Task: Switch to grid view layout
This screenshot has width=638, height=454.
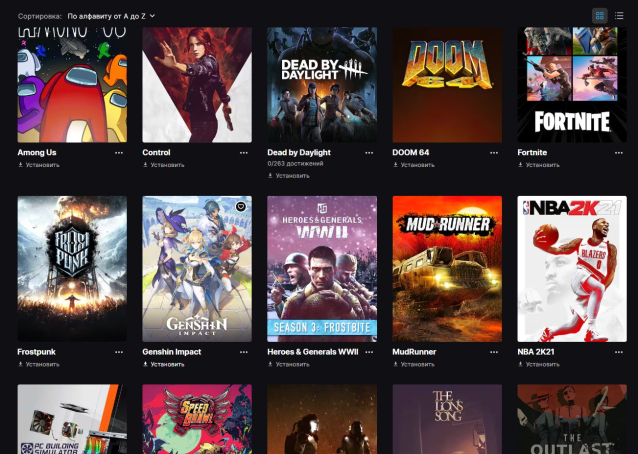Action: point(599,16)
